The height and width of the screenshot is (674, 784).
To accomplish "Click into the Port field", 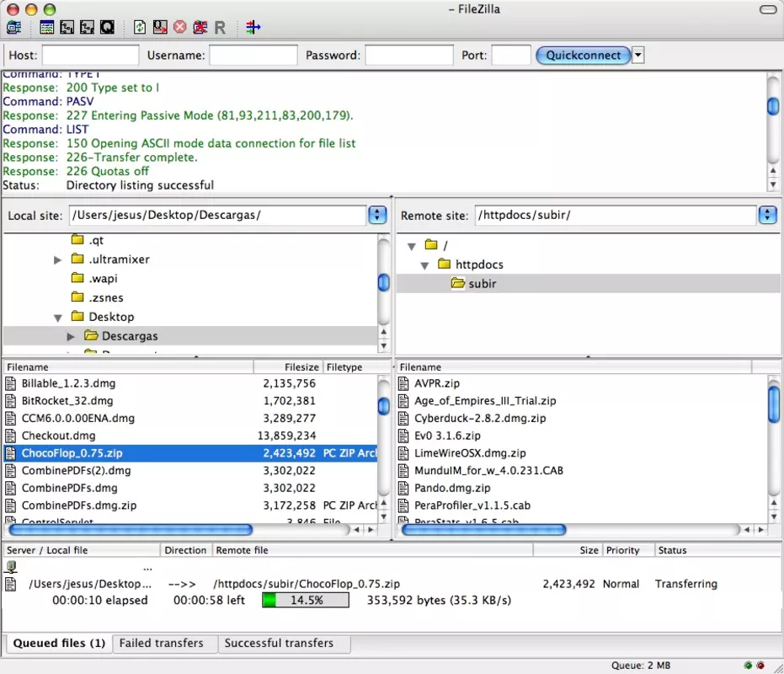I will click(511, 55).
